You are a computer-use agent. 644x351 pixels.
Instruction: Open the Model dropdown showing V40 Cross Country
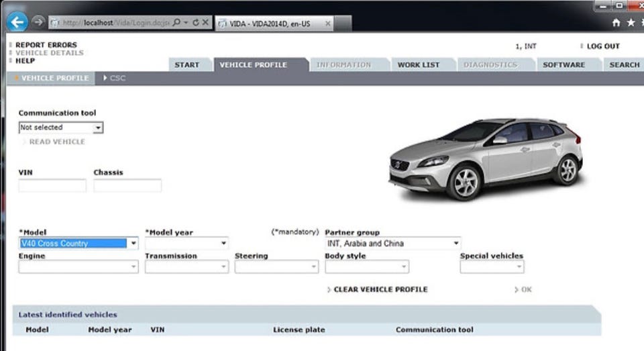(78, 244)
